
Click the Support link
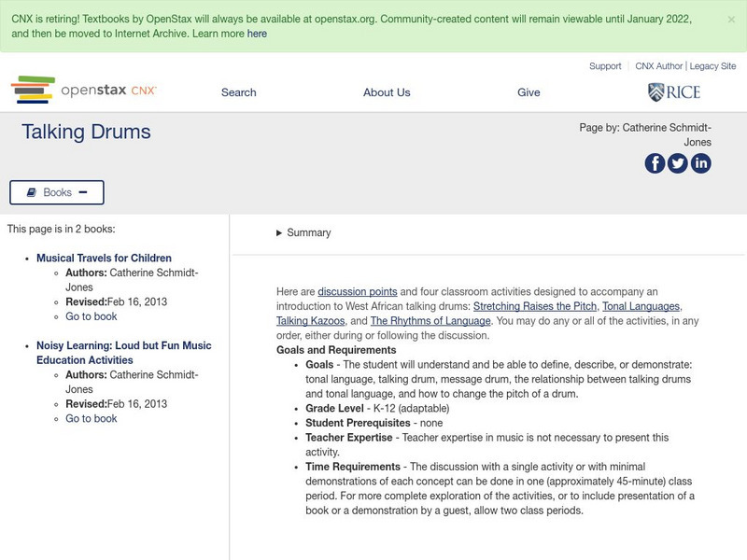point(604,65)
